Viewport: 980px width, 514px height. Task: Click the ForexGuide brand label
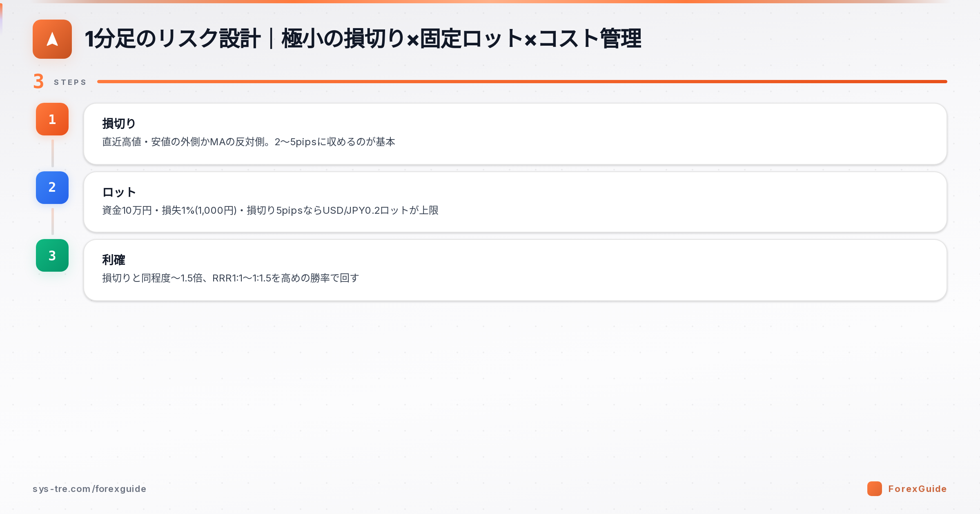point(917,489)
